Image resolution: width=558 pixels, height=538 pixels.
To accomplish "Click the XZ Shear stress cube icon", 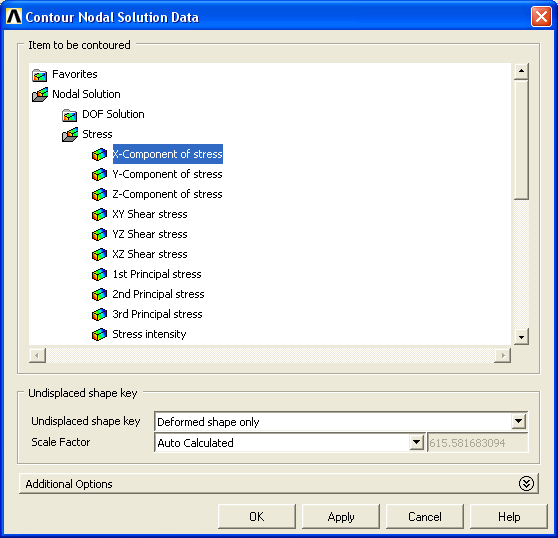I will [99, 254].
